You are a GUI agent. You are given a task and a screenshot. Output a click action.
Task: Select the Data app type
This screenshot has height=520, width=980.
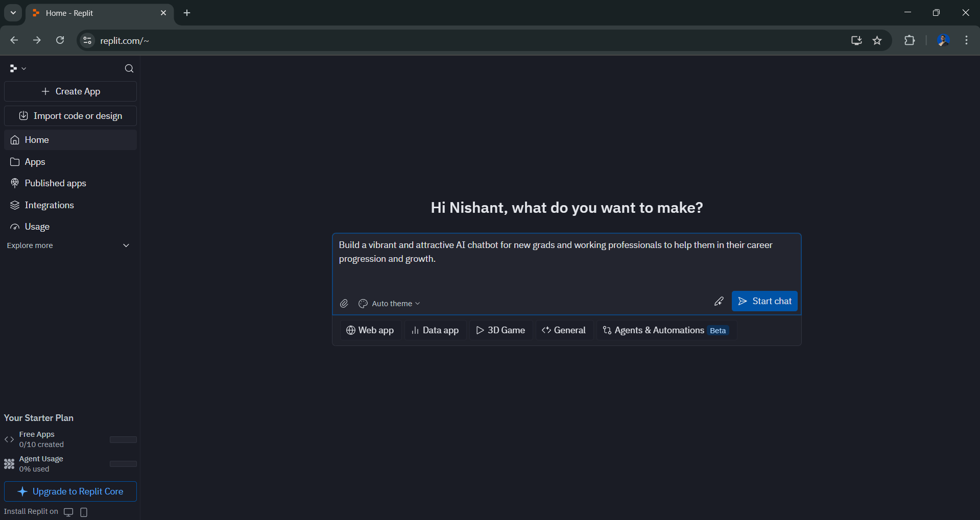(x=435, y=330)
